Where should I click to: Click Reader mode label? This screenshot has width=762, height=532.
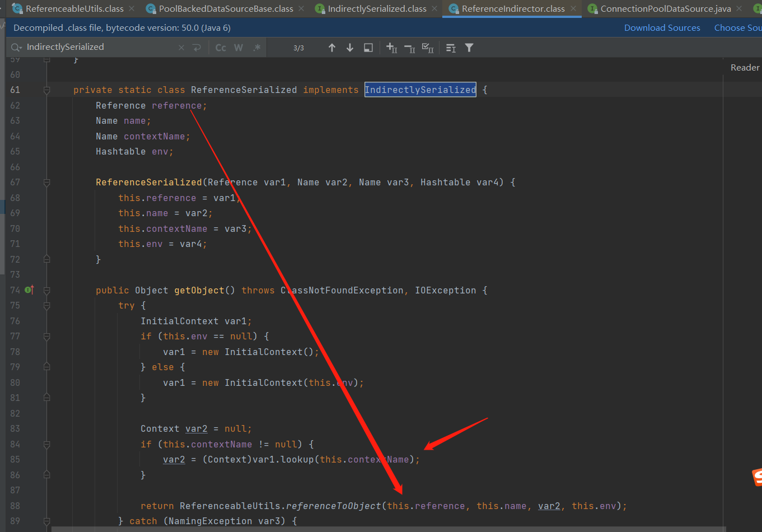coord(745,67)
